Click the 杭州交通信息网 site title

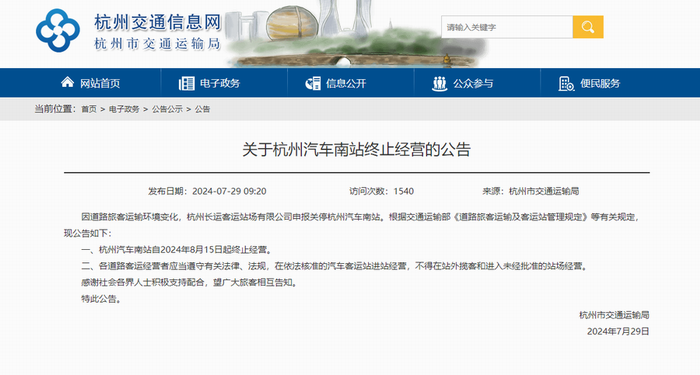click(x=158, y=22)
